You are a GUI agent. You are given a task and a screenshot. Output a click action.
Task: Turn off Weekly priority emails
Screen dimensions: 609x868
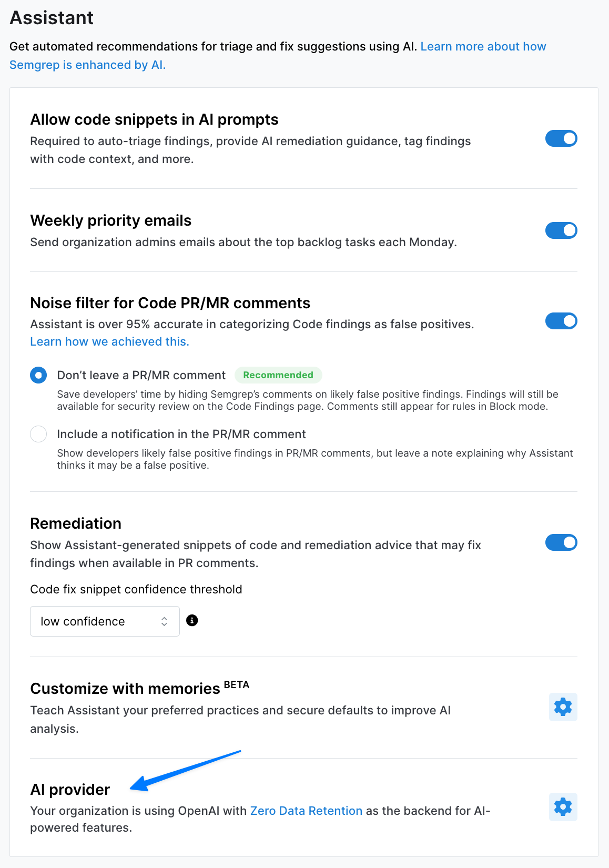point(561,230)
